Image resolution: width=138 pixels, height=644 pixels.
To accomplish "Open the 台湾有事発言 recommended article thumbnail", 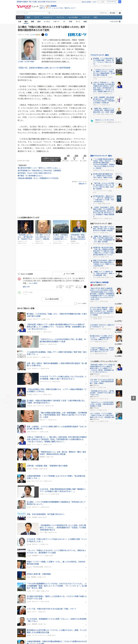I will click(x=78, y=227).
